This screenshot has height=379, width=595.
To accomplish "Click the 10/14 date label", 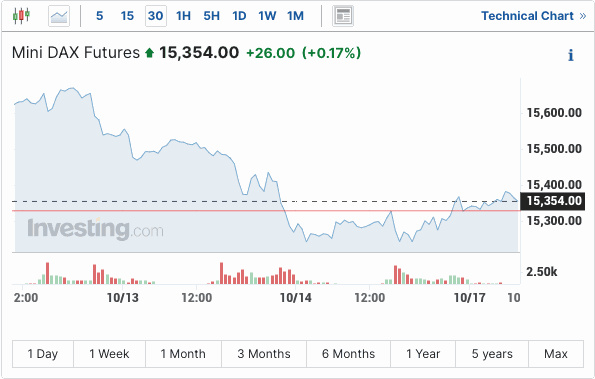I will (296, 298).
